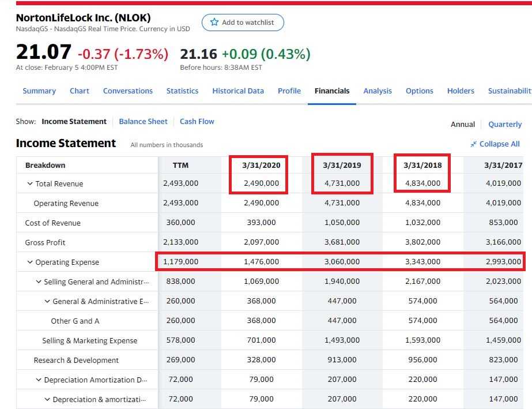532x409 pixels.
Task: Open the Analysis tab
Action: [x=377, y=91]
